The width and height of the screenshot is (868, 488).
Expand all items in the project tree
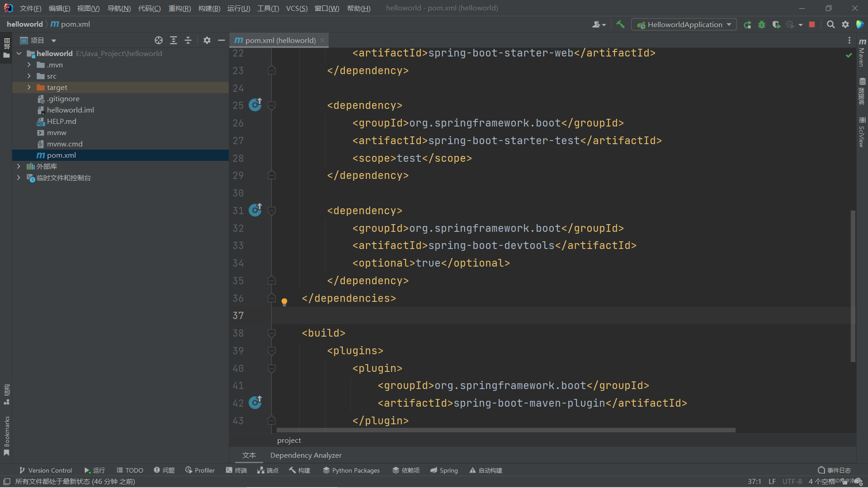click(x=174, y=40)
